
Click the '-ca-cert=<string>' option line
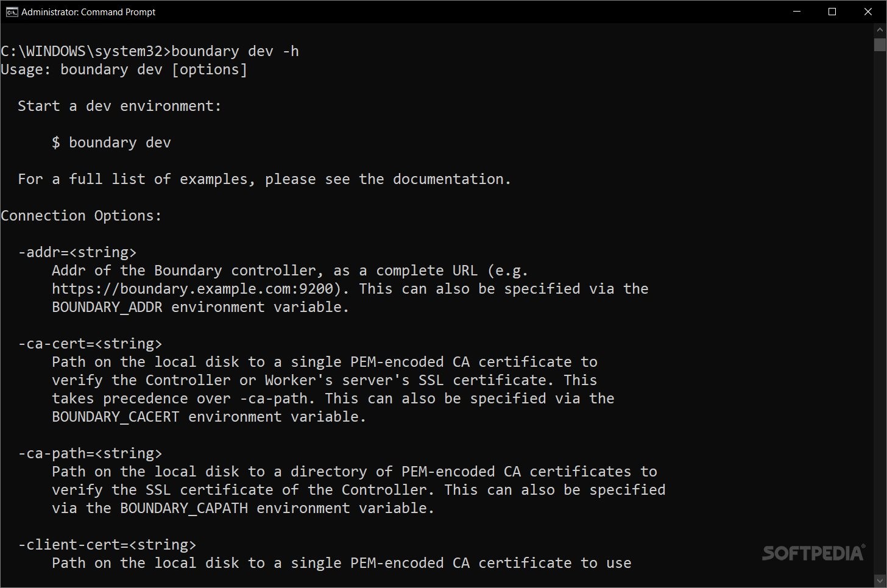90,344
